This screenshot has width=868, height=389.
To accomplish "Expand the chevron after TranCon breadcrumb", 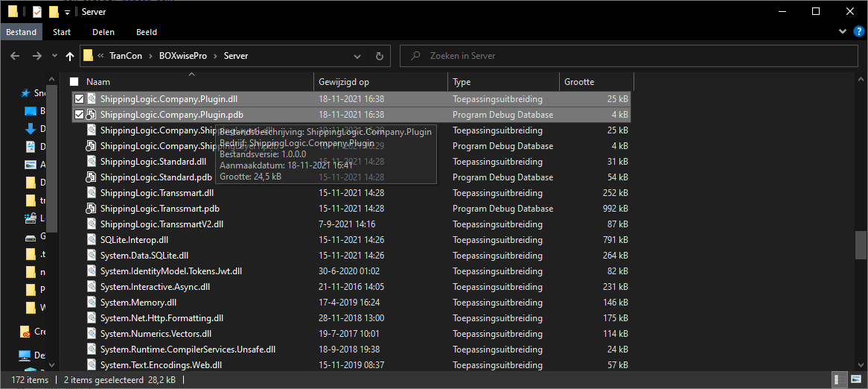I will [x=149, y=56].
